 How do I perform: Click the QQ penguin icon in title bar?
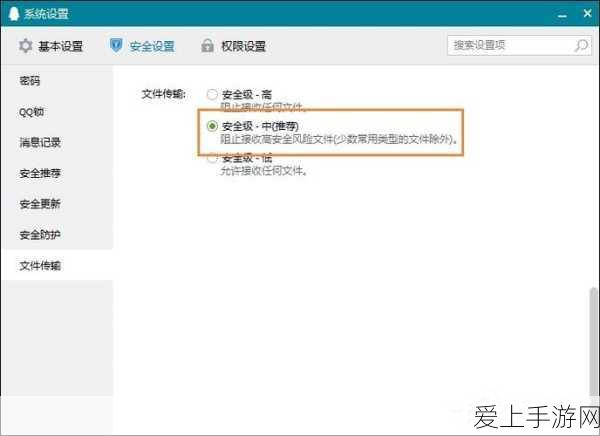coord(14,13)
